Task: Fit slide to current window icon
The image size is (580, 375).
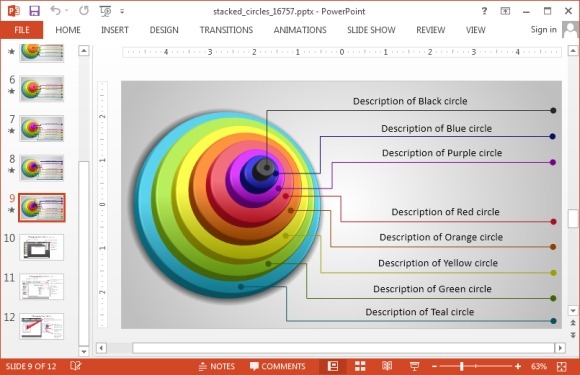Action: (x=562, y=366)
